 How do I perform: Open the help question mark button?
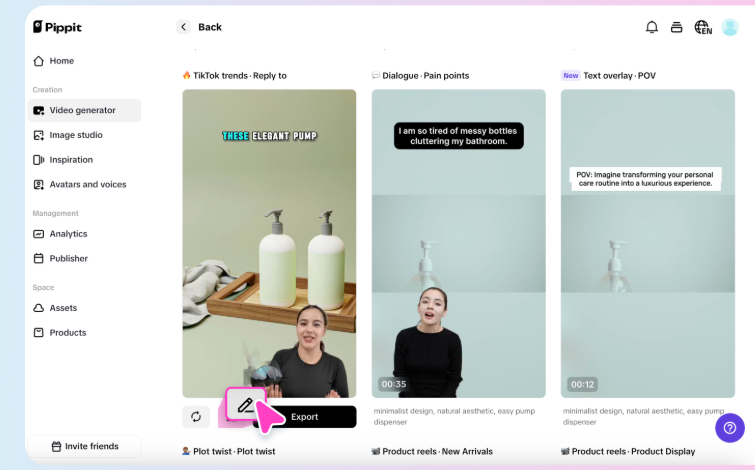[730, 428]
